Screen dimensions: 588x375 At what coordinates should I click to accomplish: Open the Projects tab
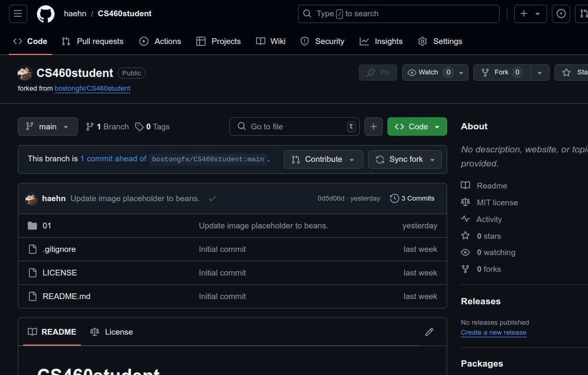[x=219, y=41]
